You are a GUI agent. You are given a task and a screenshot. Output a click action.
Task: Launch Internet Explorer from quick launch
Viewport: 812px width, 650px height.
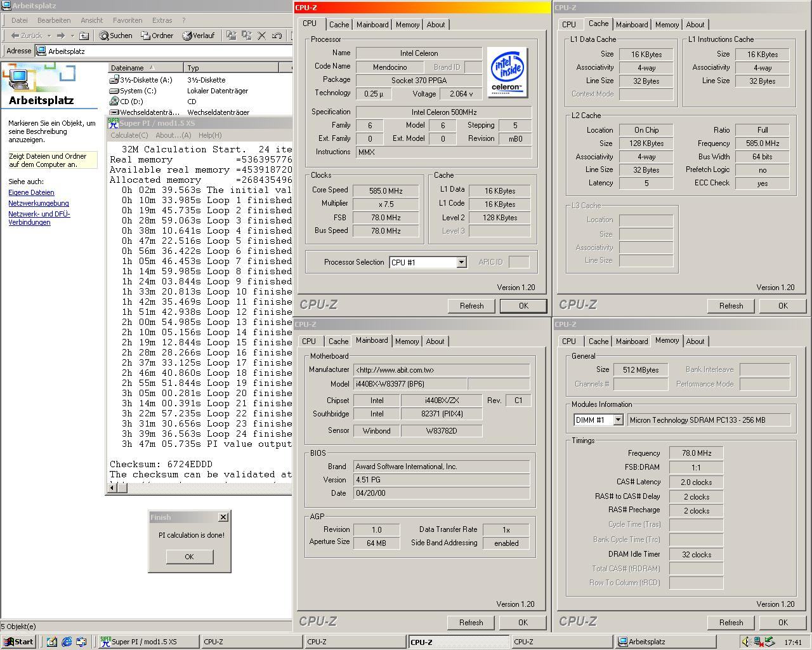click(x=67, y=642)
